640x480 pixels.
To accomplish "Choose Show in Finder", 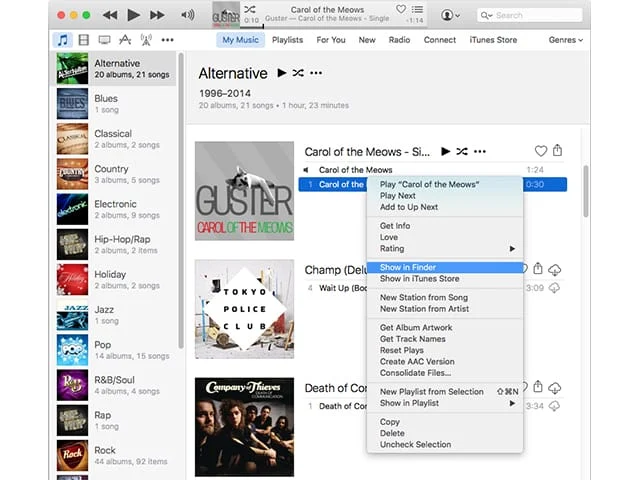I will click(445, 267).
